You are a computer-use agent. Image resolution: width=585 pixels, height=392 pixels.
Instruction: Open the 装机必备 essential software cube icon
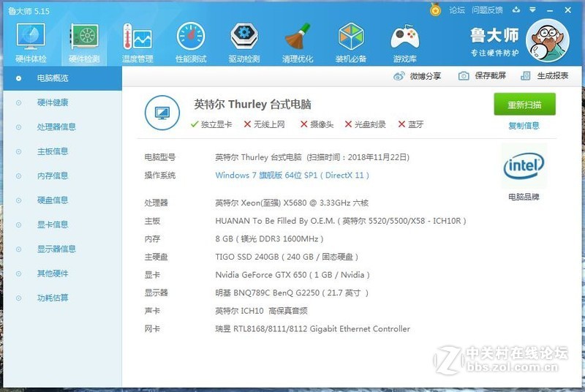351,43
